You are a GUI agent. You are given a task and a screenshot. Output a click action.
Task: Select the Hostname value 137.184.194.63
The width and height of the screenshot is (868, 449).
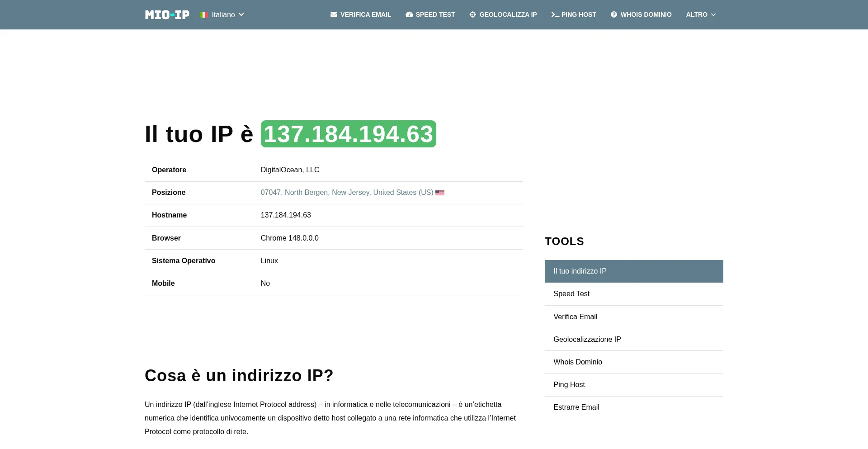click(286, 215)
